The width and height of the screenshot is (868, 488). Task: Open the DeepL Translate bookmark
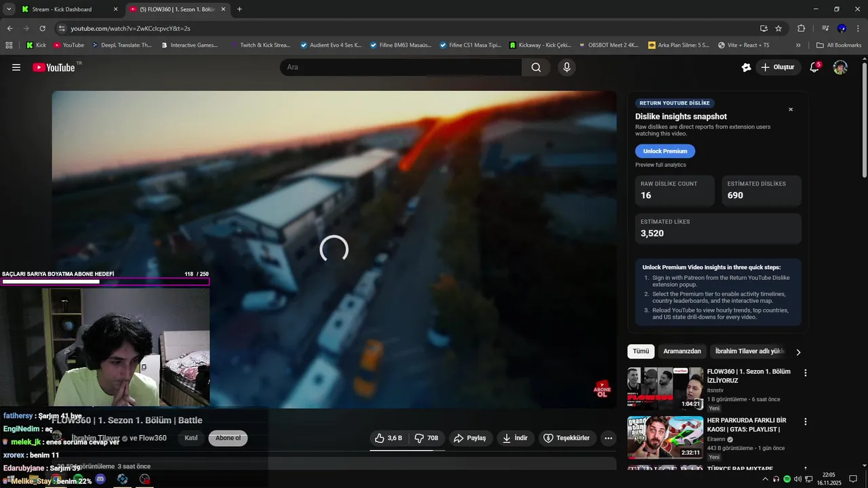(x=121, y=45)
